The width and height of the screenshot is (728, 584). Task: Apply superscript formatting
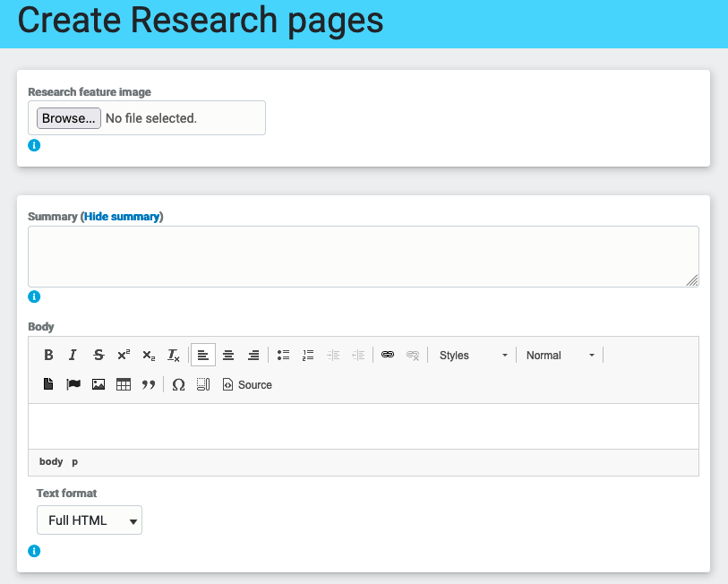point(124,355)
